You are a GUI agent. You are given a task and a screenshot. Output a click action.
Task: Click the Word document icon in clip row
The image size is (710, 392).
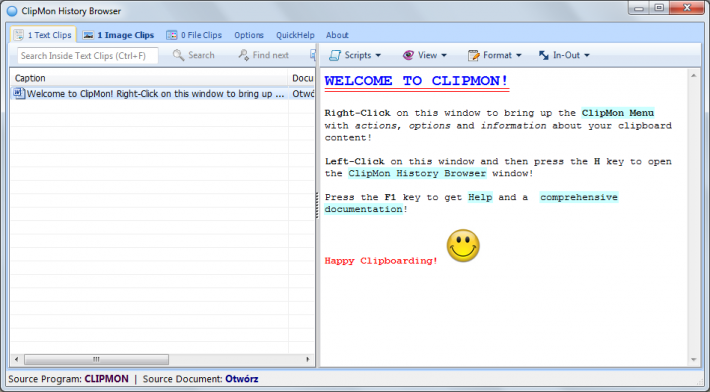[x=19, y=93]
